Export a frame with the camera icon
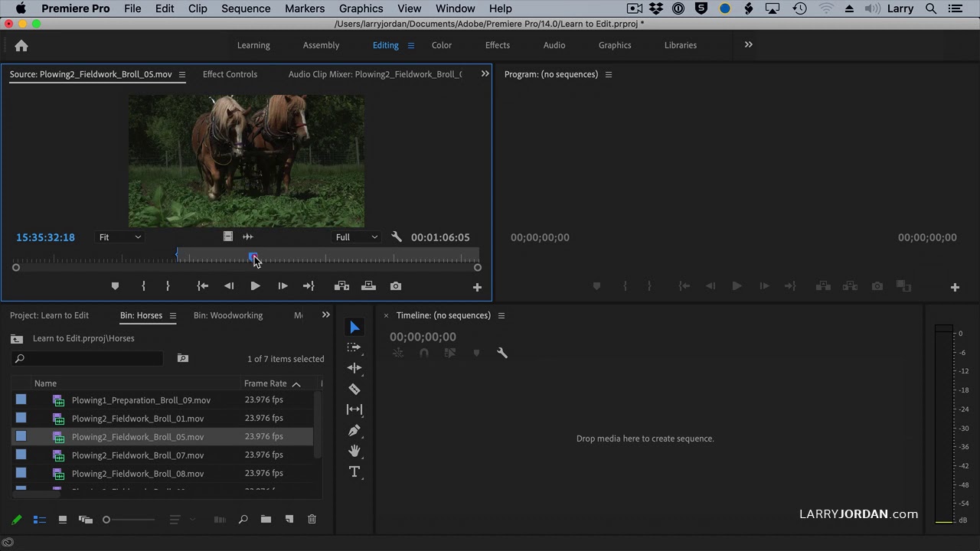This screenshot has width=980, height=551. tap(396, 286)
